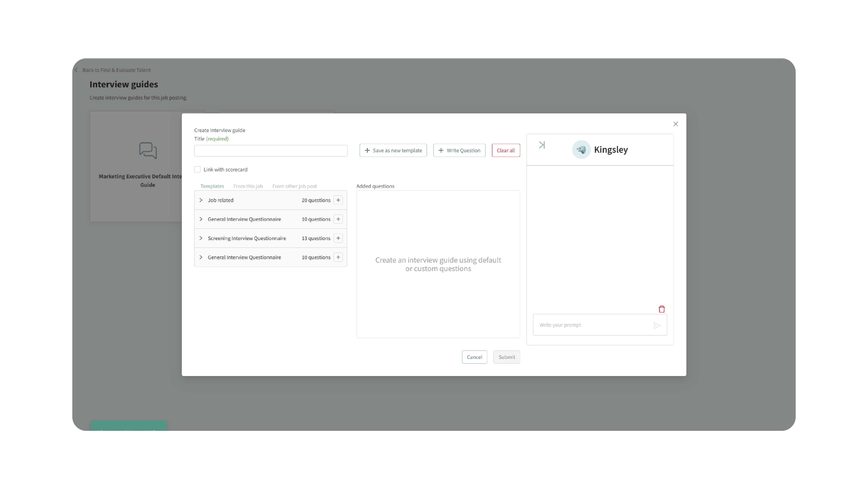Screen dimensions: 868x489
Task: Add the last General Interview Questionnaire
Action: [338, 257]
